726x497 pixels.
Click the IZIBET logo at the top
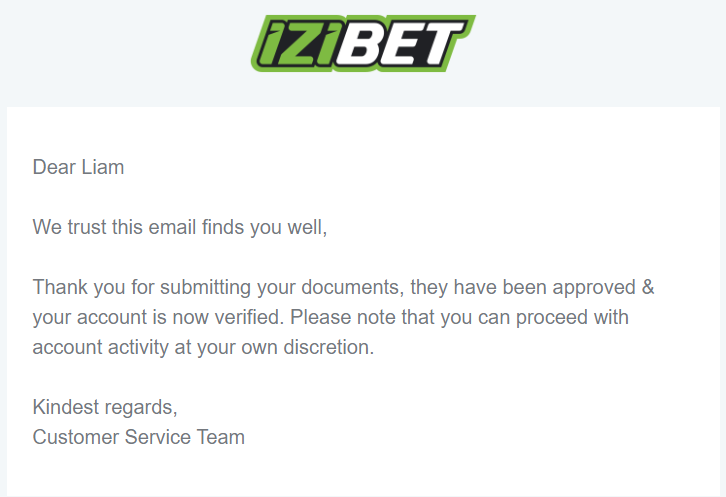pyautogui.click(x=362, y=45)
